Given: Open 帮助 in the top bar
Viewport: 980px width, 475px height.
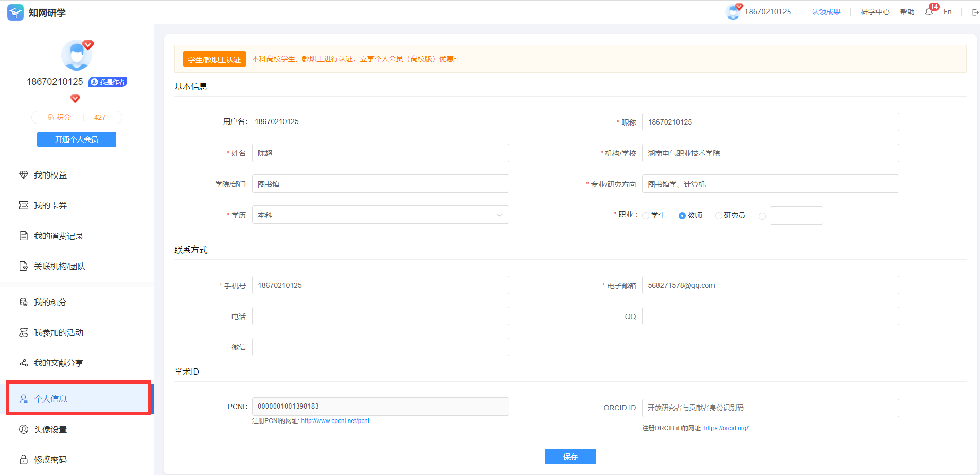Looking at the screenshot, I should click(x=907, y=12).
